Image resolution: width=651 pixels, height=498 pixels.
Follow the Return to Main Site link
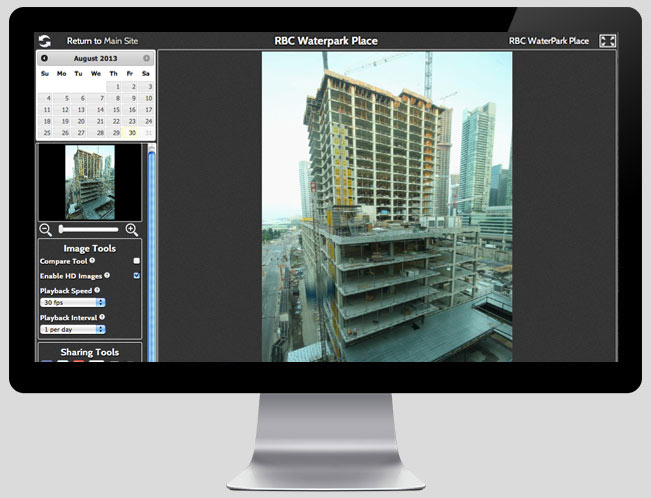[102, 42]
